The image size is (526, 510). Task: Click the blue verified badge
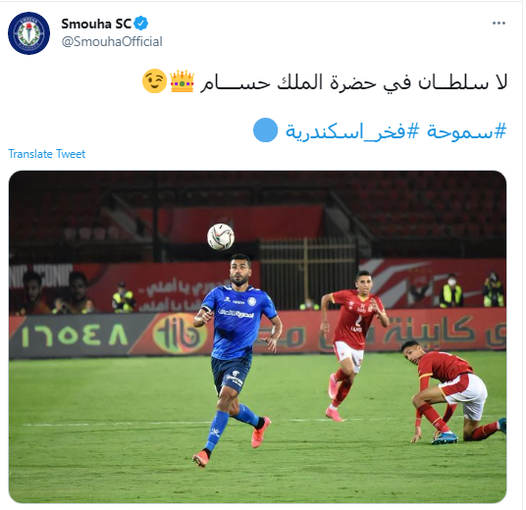coord(141,23)
